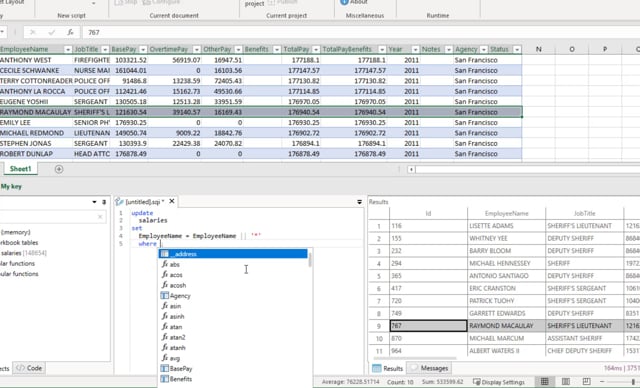Select column O header

point(571,49)
